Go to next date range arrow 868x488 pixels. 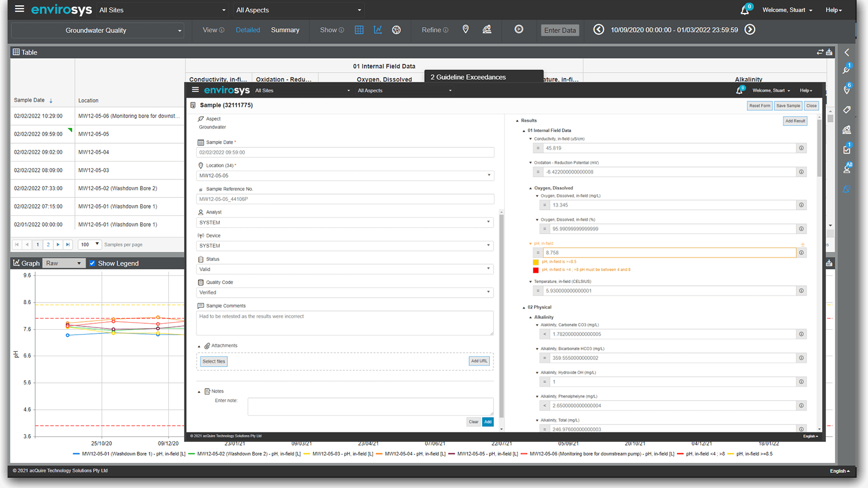click(x=750, y=30)
